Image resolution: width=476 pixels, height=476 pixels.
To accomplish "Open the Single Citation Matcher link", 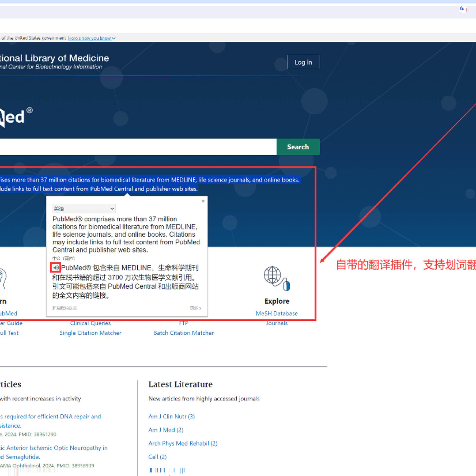I will pos(90,333).
